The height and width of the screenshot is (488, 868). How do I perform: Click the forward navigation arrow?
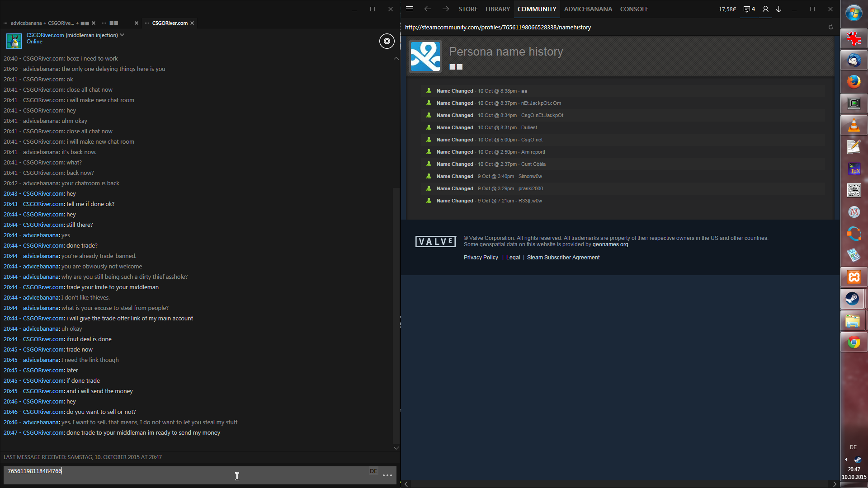coord(445,9)
